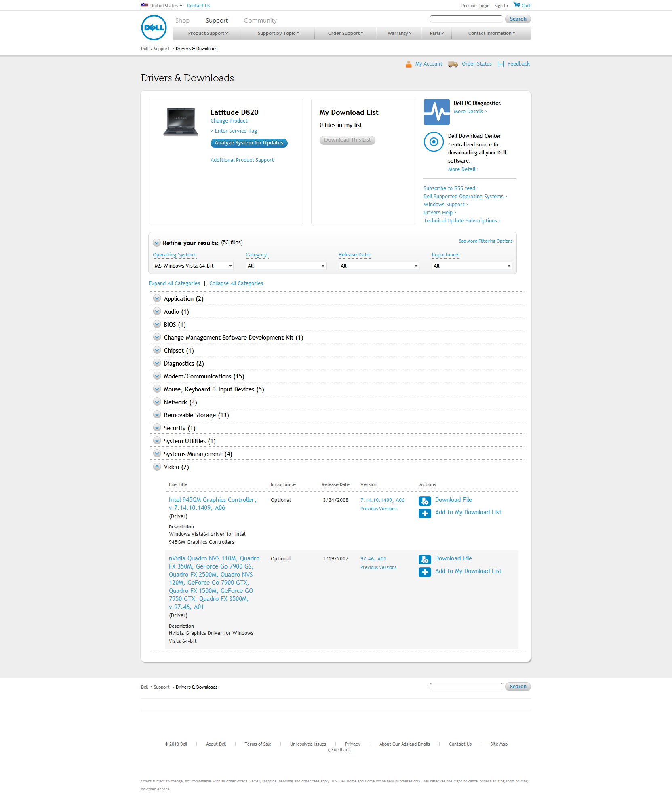Click the Download This List button
Viewport: 672px width, 801px height.
(348, 140)
